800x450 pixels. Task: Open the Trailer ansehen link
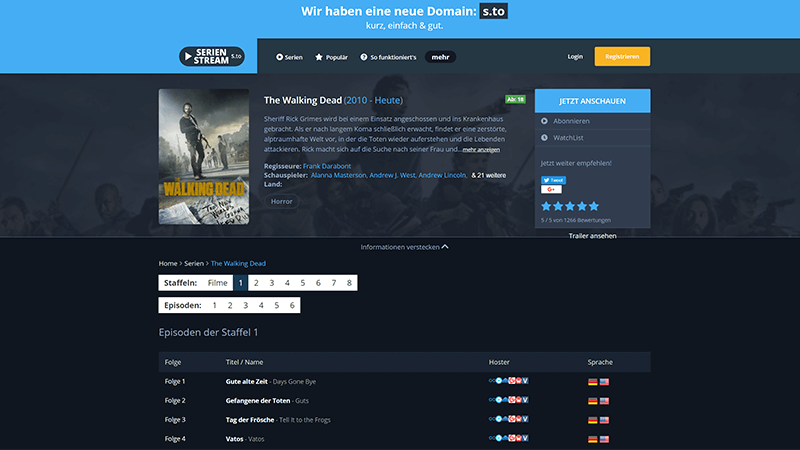tap(592, 236)
